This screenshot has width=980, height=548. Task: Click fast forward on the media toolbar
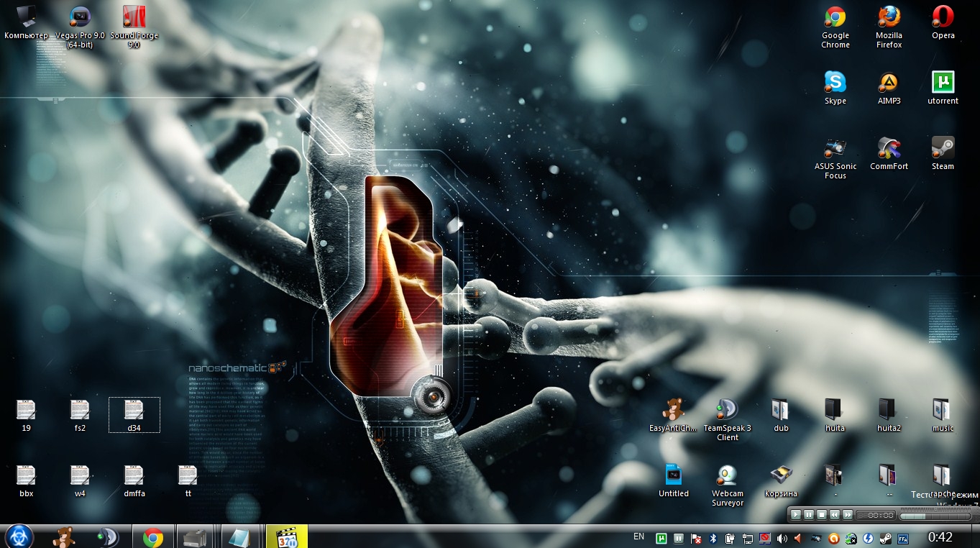click(x=848, y=515)
